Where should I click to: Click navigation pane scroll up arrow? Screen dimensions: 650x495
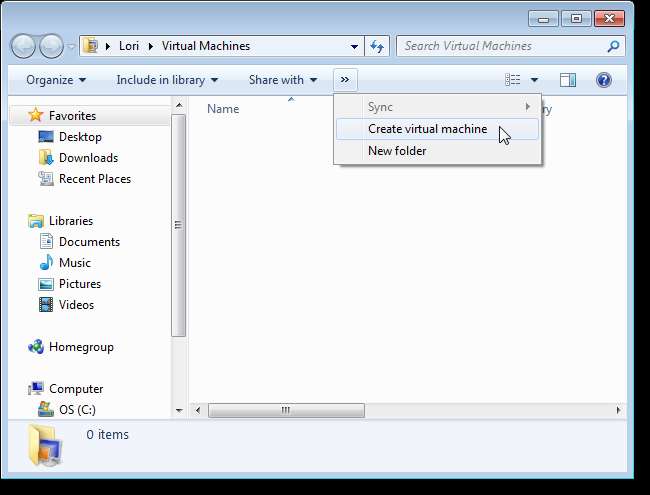point(179,105)
